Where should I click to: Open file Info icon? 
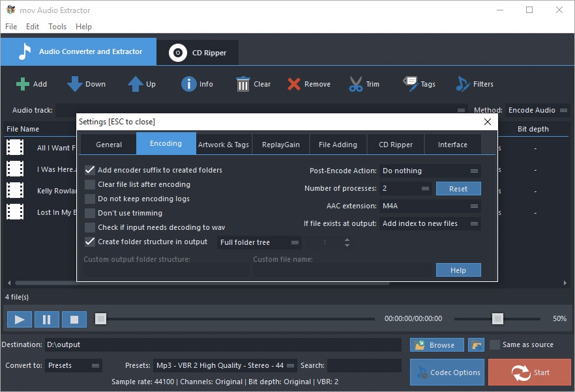(189, 84)
